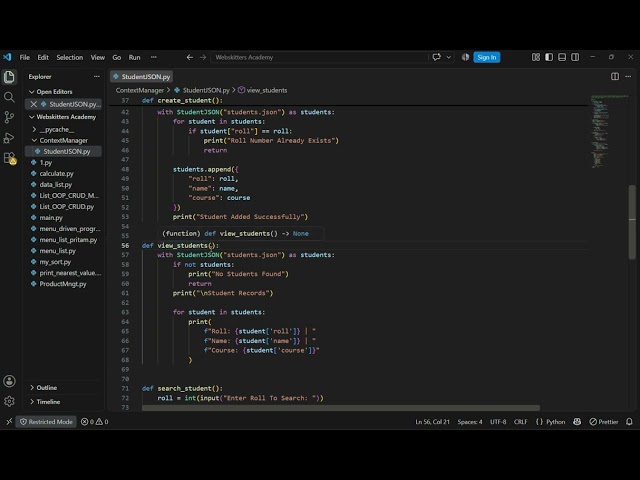This screenshot has width=640, height=480.
Task: Click CRLF end of line selector
Action: click(520, 422)
